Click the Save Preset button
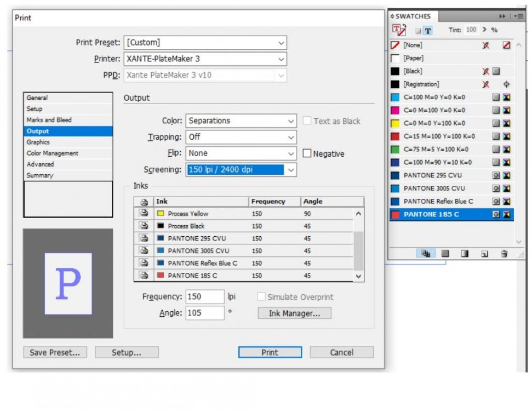The width and height of the screenshot is (532, 411). coord(55,352)
